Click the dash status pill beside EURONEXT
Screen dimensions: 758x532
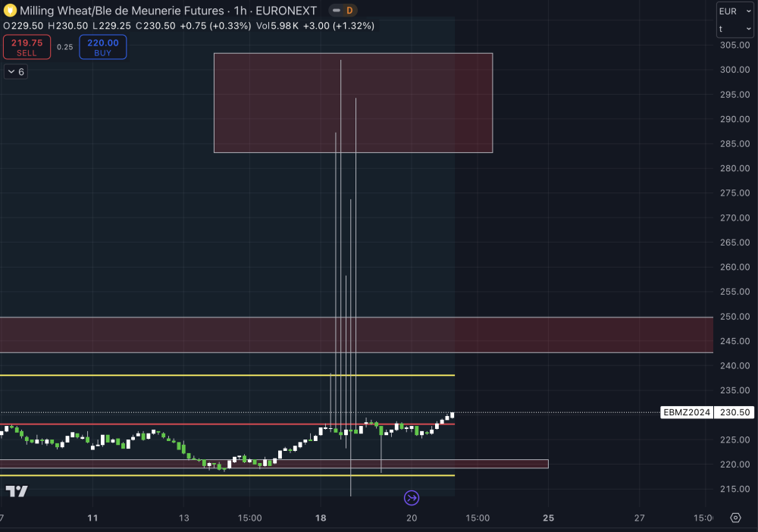[337, 11]
